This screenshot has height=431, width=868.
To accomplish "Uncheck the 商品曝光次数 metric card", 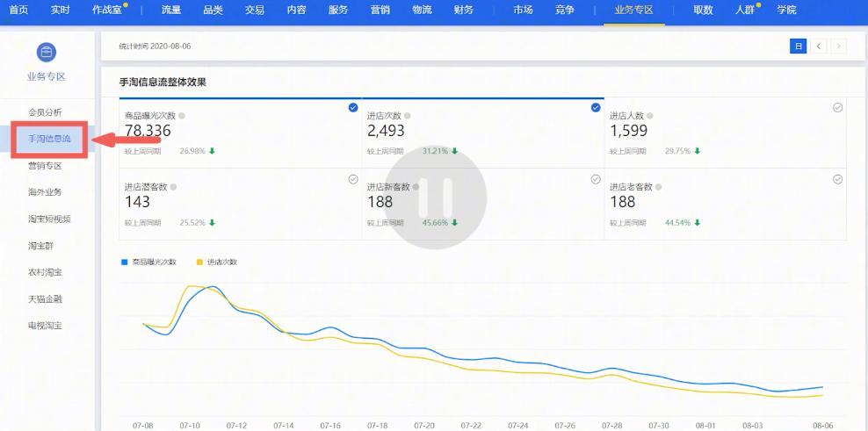I will [x=353, y=107].
